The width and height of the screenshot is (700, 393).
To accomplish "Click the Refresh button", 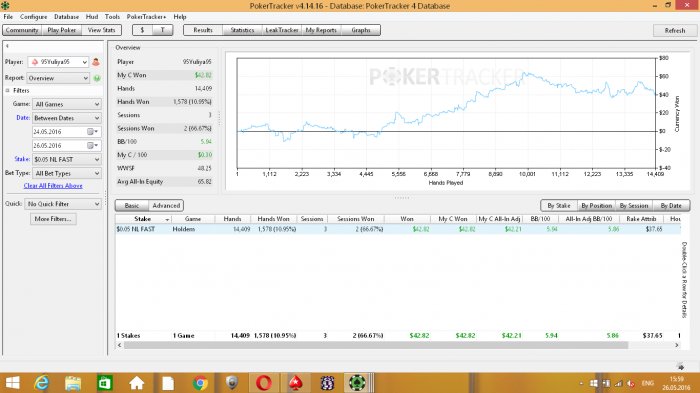I will 675,30.
